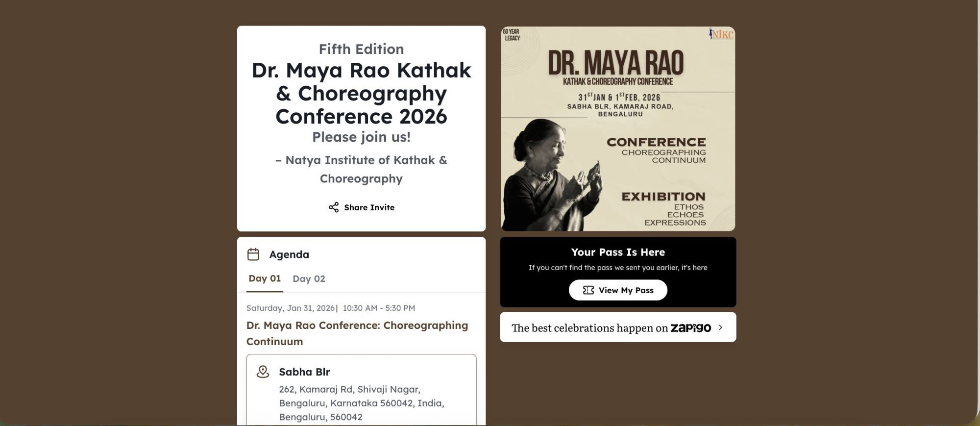Open the Day 02 agenda tab

pyautogui.click(x=309, y=279)
